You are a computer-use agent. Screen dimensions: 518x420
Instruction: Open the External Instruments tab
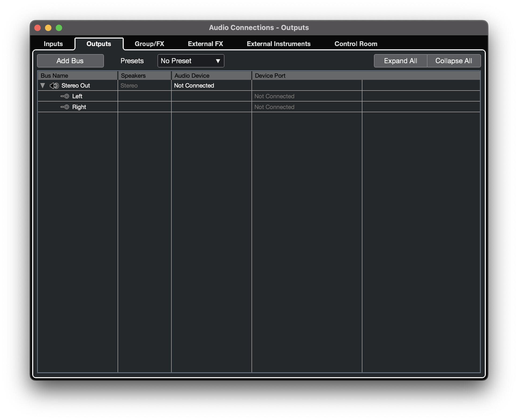(x=279, y=44)
